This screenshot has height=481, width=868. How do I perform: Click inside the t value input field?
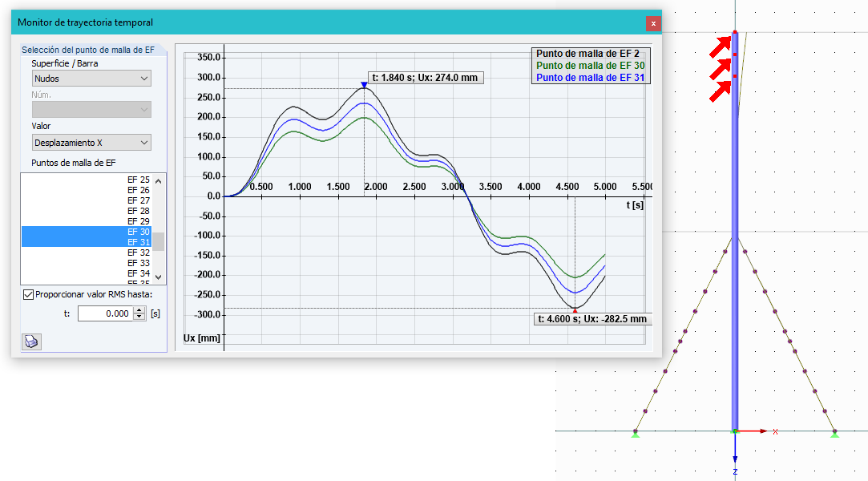pyautogui.click(x=104, y=313)
